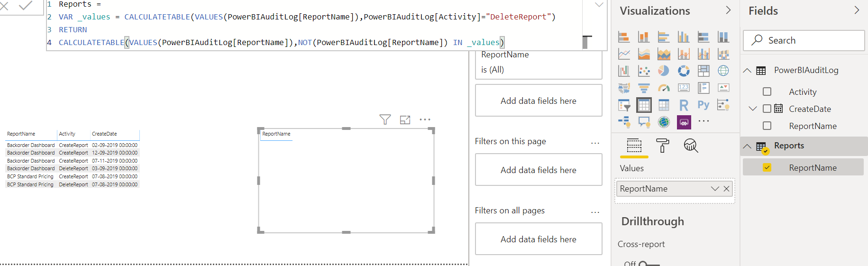Select the multi-row card visual
This screenshot has width=868, height=266.
click(x=704, y=88)
